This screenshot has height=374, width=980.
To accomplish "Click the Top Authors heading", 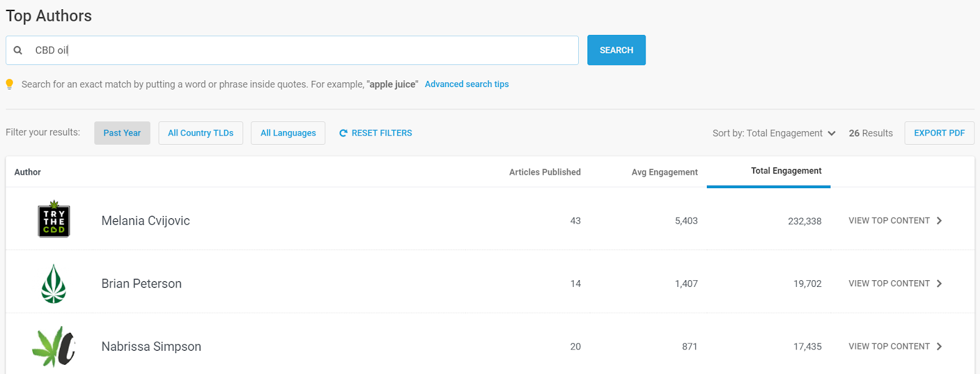I will 49,16.
